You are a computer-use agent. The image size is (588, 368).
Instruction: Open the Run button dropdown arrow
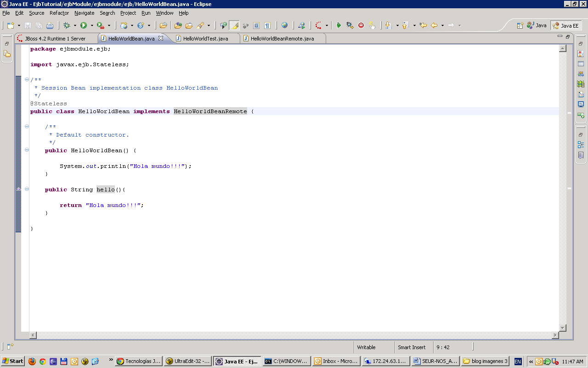tap(91, 25)
